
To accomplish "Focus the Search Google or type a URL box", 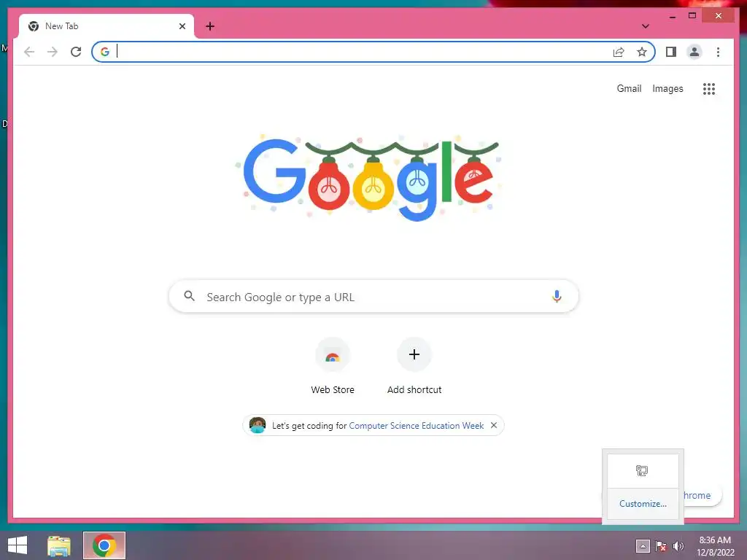I will 373,296.
